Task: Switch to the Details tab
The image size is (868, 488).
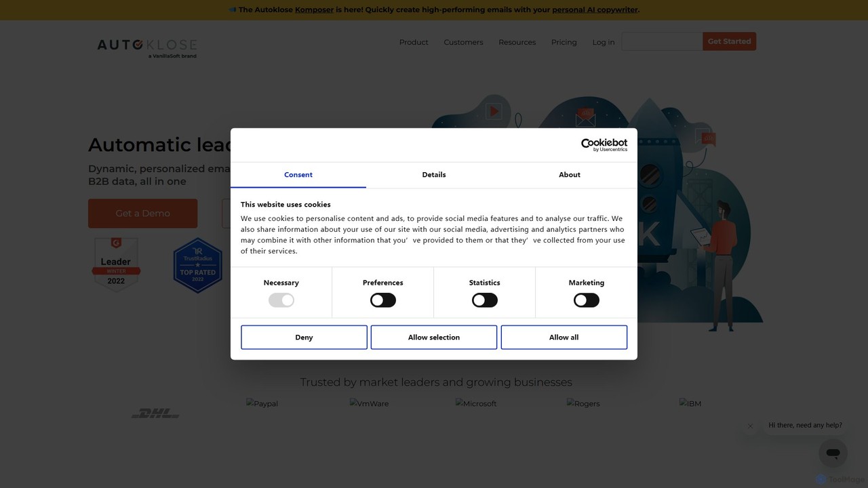Action: 434,175
